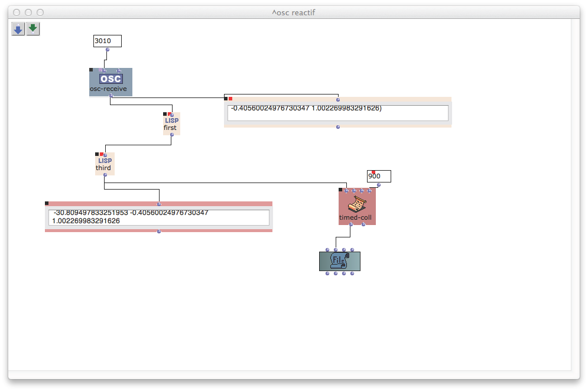588x391 pixels.
Task: Click text box showing -0.40560024976730347
Action: tap(338, 113)
